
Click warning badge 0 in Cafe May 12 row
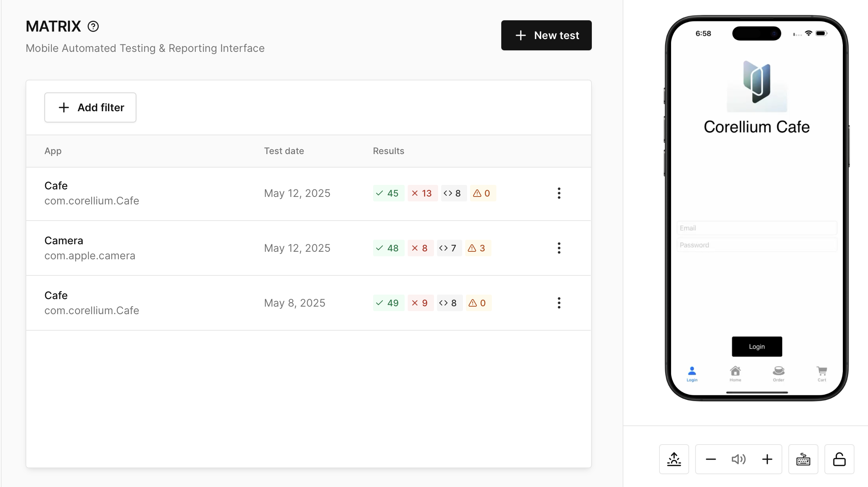click(x=482, y=193)
